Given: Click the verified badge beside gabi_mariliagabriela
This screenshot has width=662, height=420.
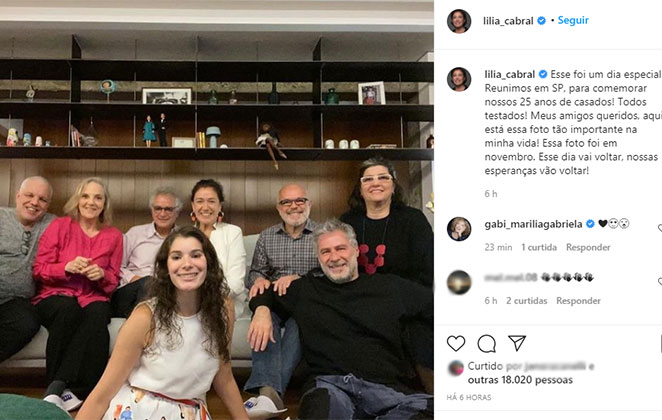Looking at the screenshot, I should coord(590,224).
